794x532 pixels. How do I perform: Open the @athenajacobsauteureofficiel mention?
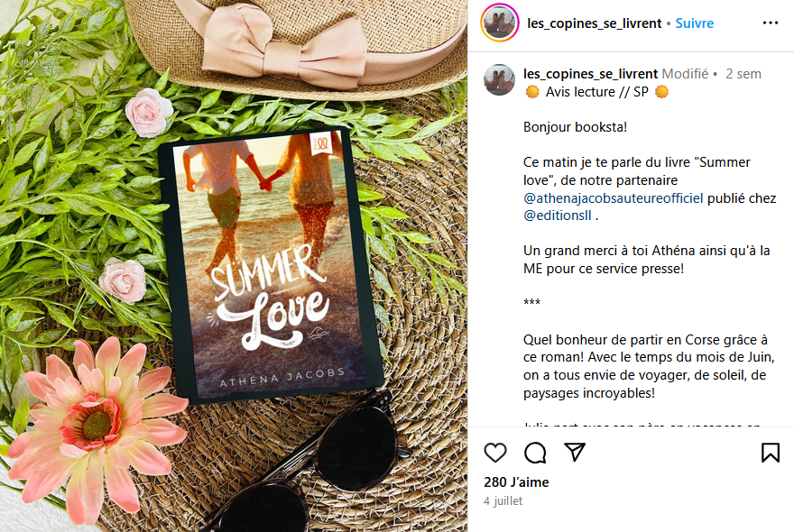click(614, 197)
